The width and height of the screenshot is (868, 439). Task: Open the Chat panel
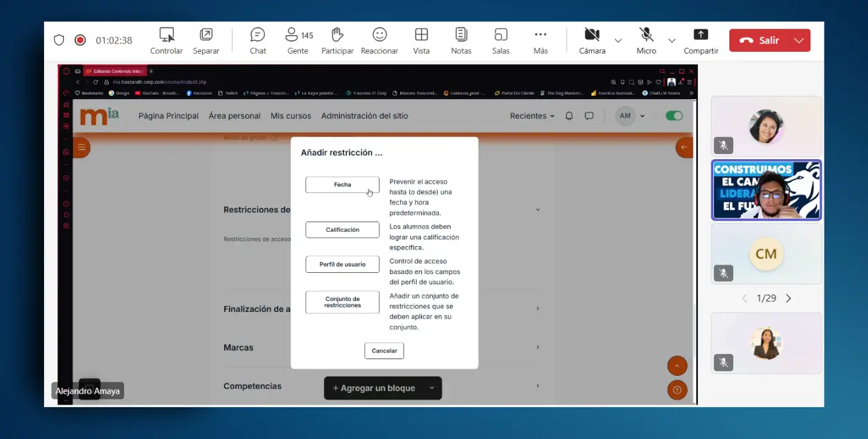tap(258, 40)
